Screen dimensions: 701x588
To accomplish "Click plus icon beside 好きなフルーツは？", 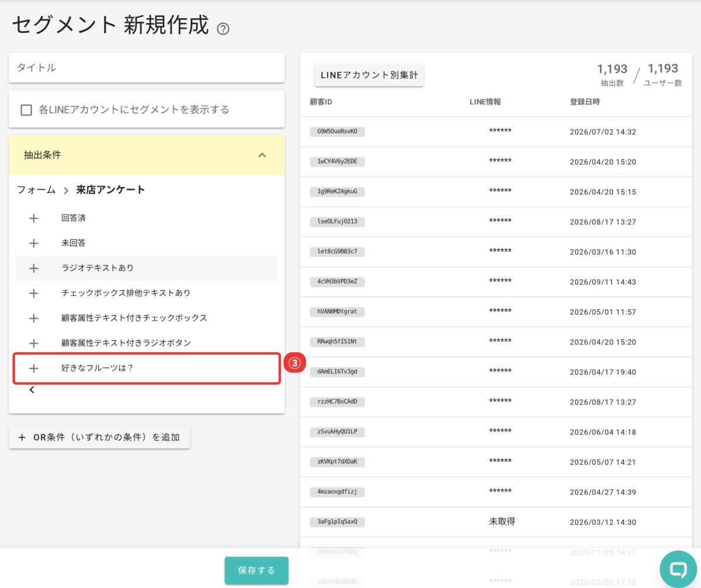I will tap(33, 368).
